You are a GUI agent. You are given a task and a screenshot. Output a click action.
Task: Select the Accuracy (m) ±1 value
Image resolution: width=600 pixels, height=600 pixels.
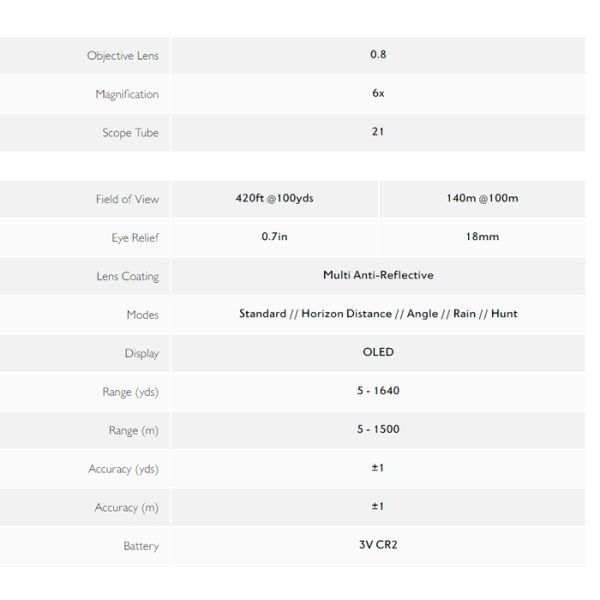378,506
